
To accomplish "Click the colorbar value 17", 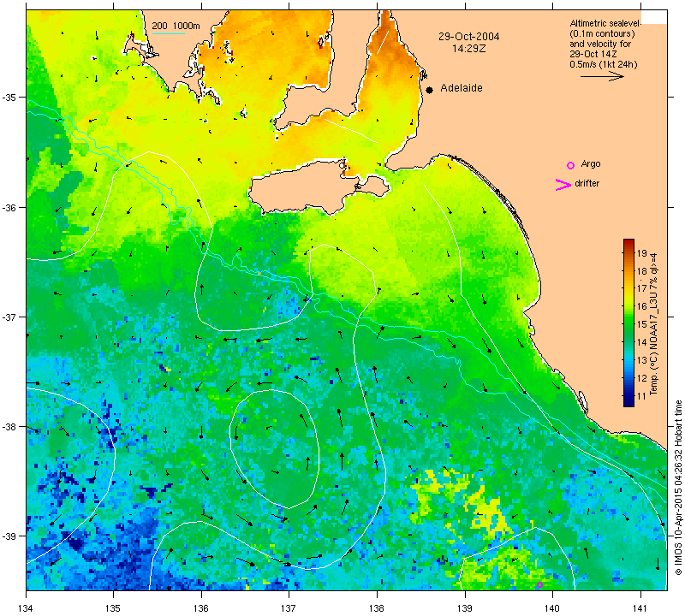I will tap(641, 288).
